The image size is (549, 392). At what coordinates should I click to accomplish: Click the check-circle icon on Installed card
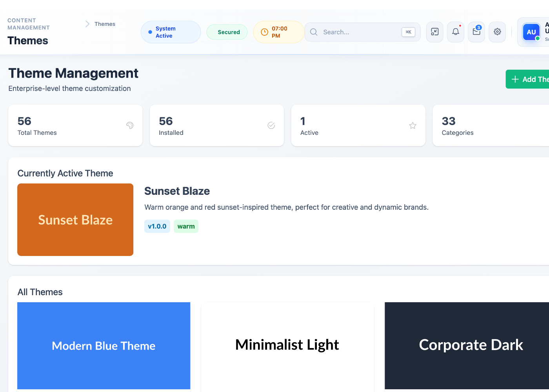(x=271, y=125)
